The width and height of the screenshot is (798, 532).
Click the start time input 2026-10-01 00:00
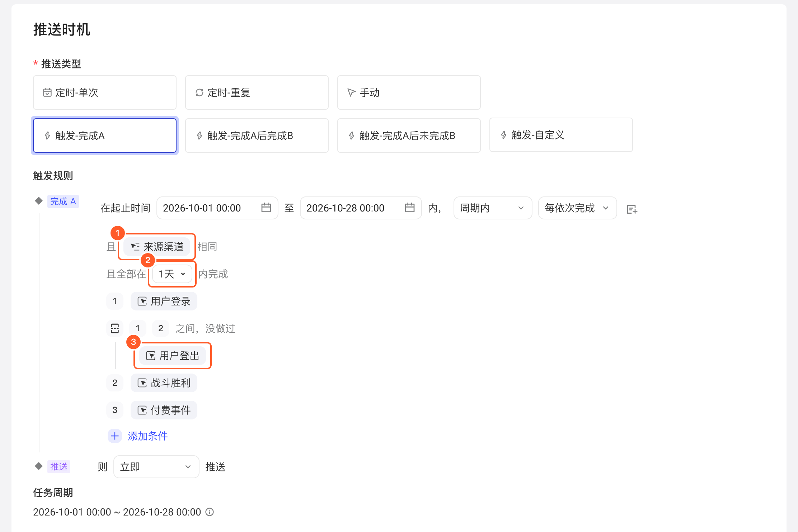(x=217, y=208)
